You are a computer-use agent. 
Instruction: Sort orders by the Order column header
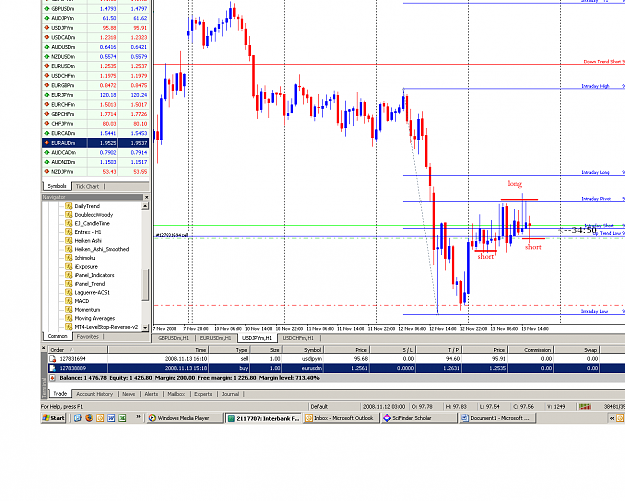pos(78,350)
